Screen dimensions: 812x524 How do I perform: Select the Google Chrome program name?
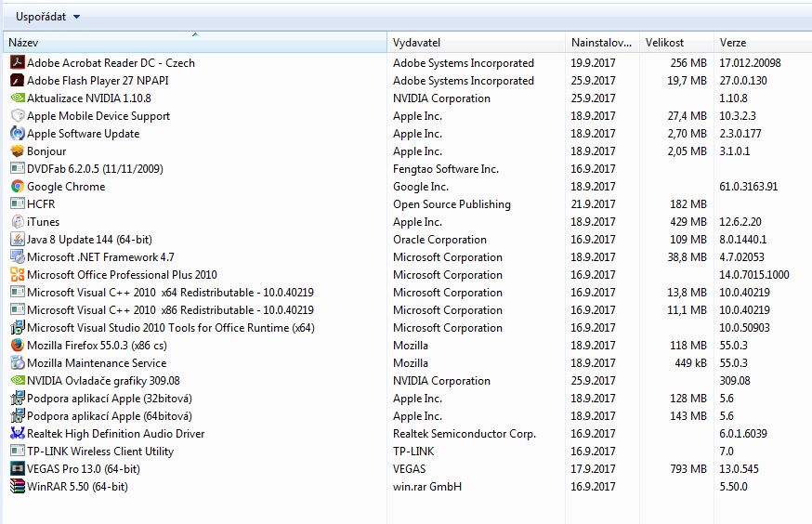[x=66, y=187]
